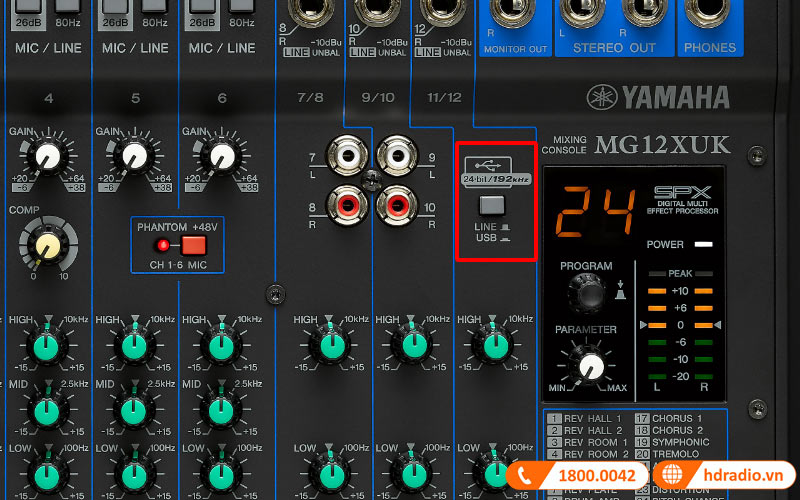This screenshot has height=500, width=800.
Task: Click the Yamaha tuning-fork logo
Action: (x=602, y=97)
